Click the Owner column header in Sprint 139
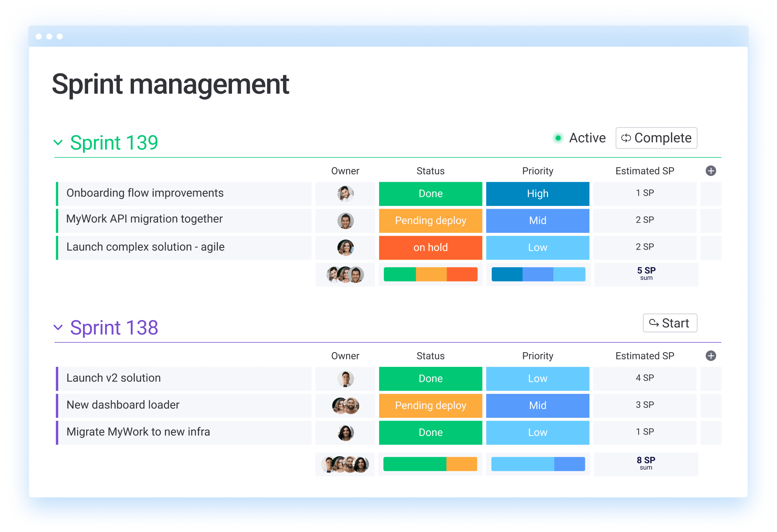The width and height of the screenshot is (777, 532). [345, 171]
